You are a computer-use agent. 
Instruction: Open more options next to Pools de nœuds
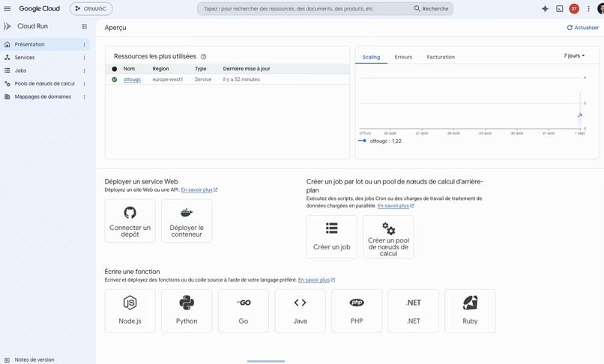pos(84,84)
